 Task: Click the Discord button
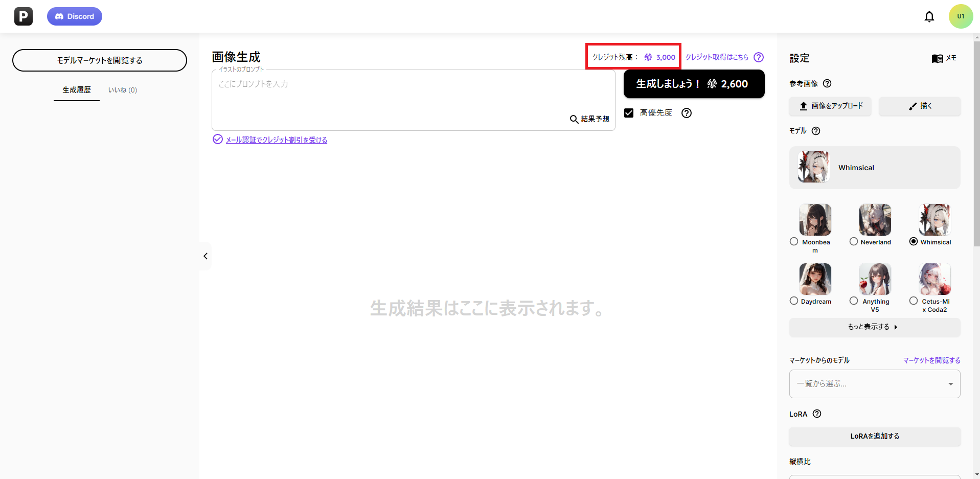pos(75,16)
